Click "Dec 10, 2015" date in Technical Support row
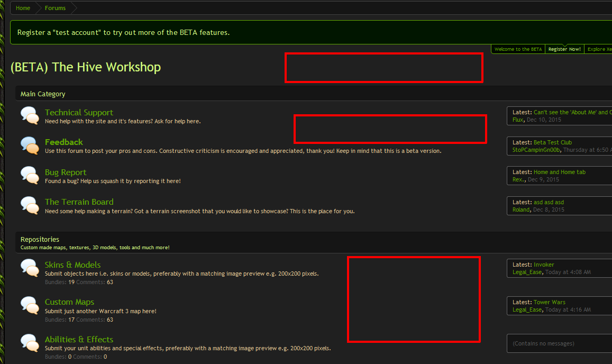 click(x=544, y=120)
